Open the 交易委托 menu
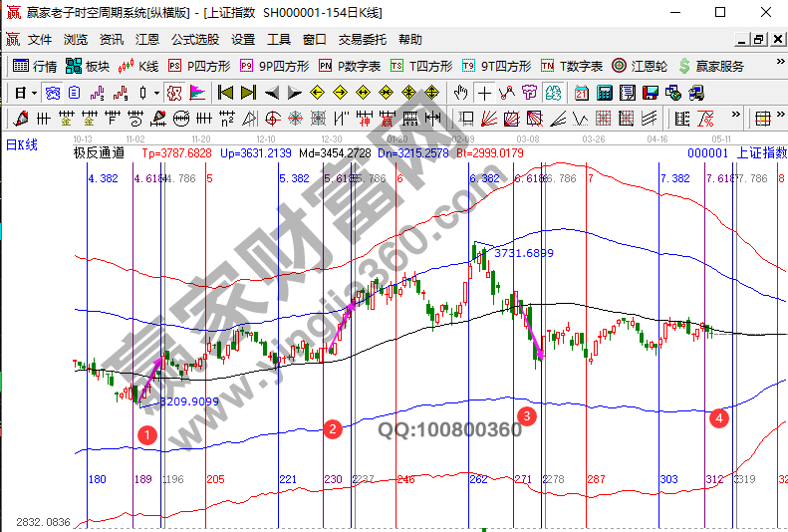788x532 pixels. [362, 40]
